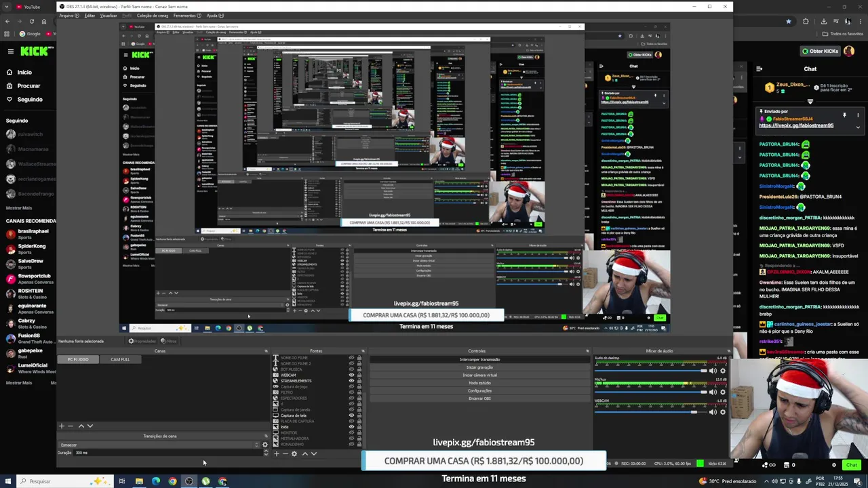868x488 pixels.
Task: Toggle lock for STREAMELEMENTS source
Action: point(359,381)
